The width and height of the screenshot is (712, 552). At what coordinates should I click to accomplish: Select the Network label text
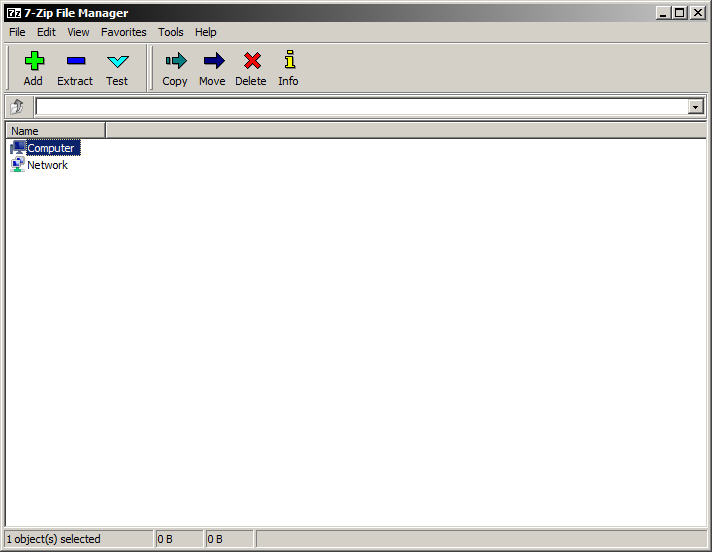pyautogui.click(x=47, y=165)
